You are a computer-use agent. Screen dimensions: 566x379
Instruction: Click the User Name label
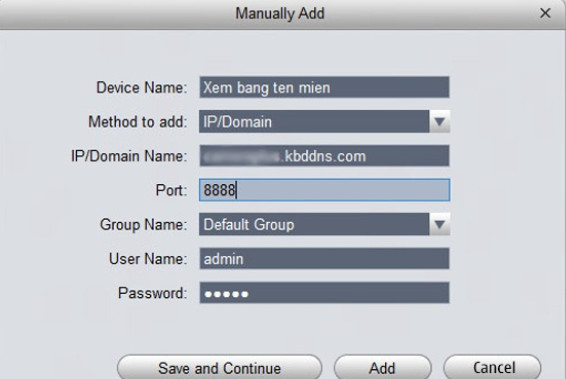click(x=148, y=258)
